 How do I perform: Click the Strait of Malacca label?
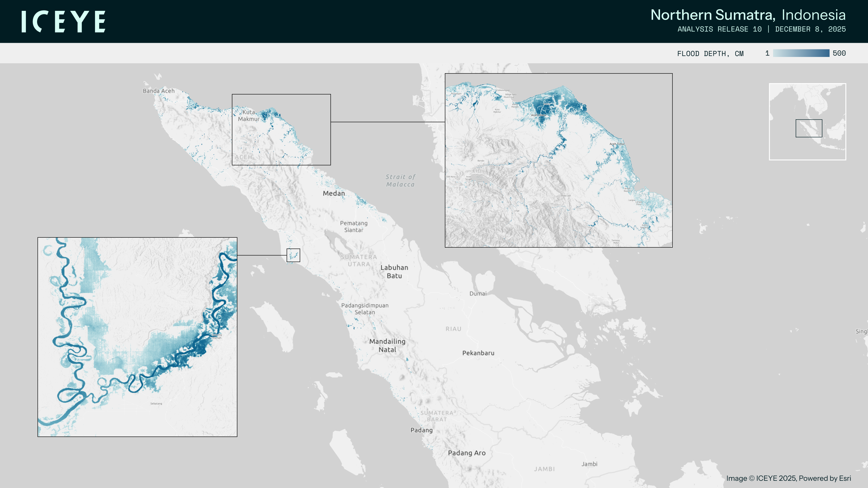coord(400,180)
